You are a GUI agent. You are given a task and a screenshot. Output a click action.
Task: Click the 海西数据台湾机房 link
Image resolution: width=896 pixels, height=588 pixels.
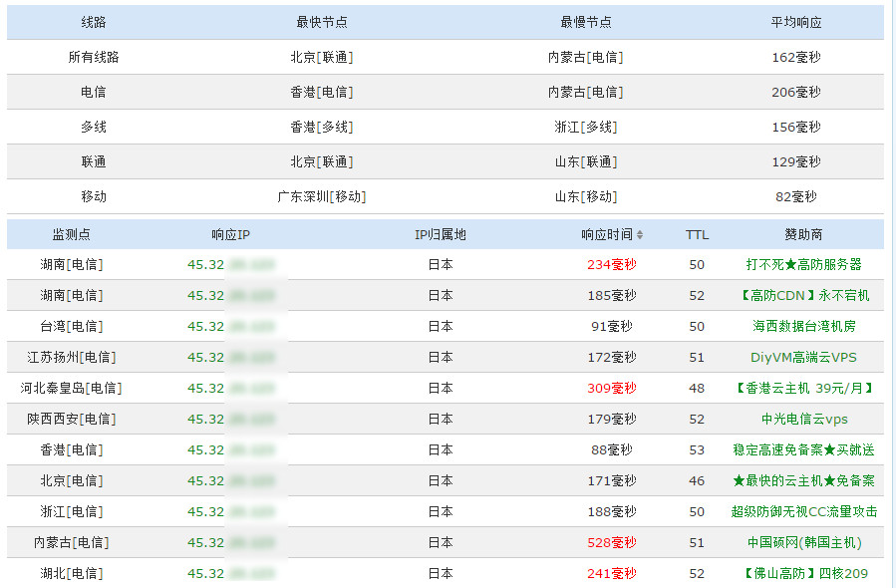803,326
